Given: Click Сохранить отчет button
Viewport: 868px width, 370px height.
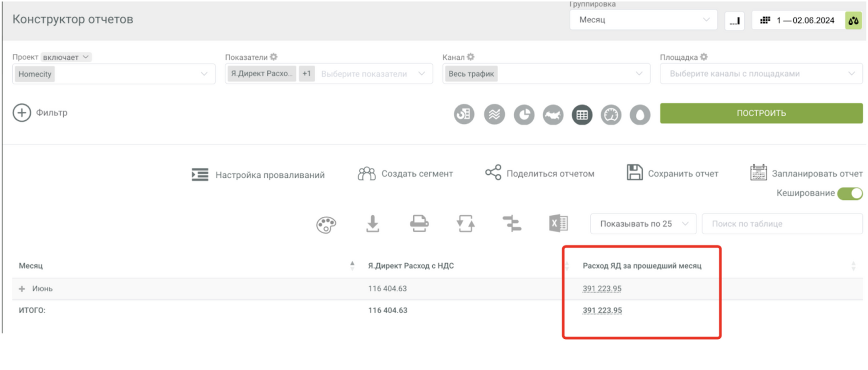Looking at the screenshot, I should pyautogui.click(x=672, y=174).
